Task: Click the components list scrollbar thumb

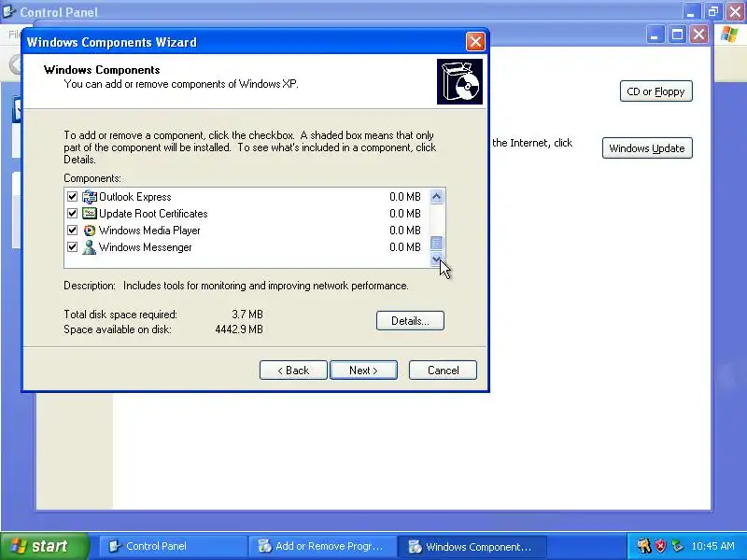Action: 436,243
